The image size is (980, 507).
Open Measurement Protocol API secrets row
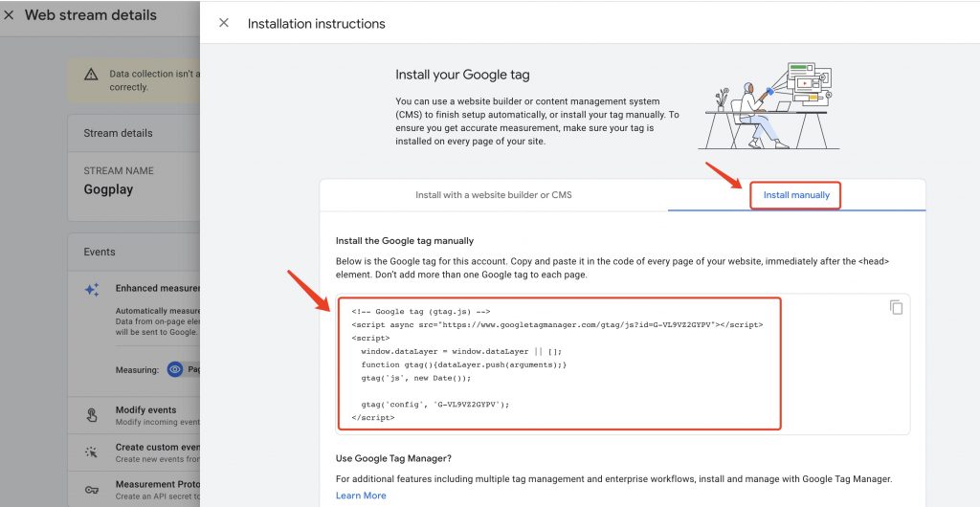pyautogui.click(x=134, y=490)
